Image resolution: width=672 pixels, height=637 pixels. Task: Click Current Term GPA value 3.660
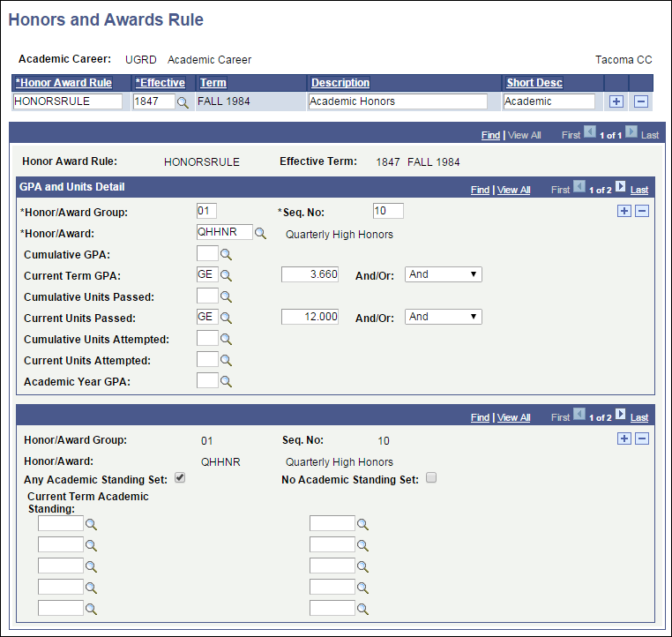310,274
